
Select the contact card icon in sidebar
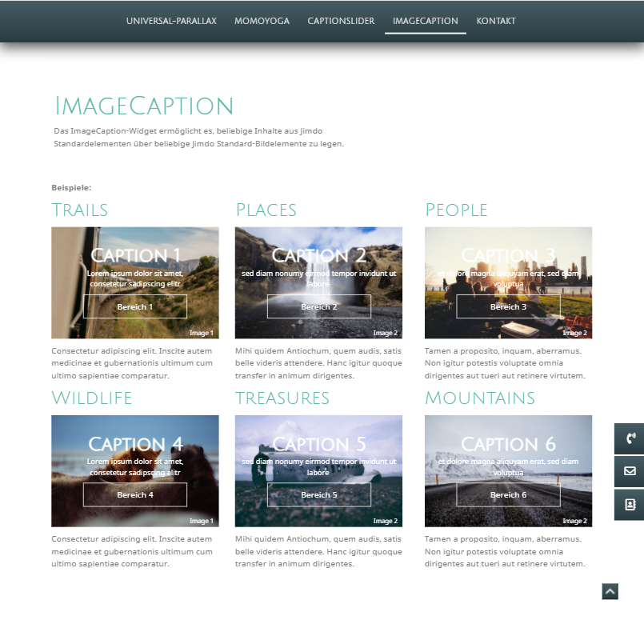tap(630, 504)
